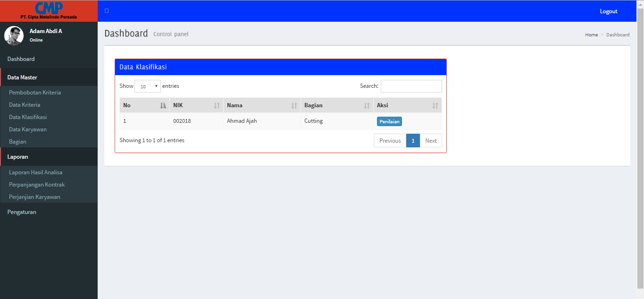
Task: Open Data Kriteria menu item
Action: [25, 105]
